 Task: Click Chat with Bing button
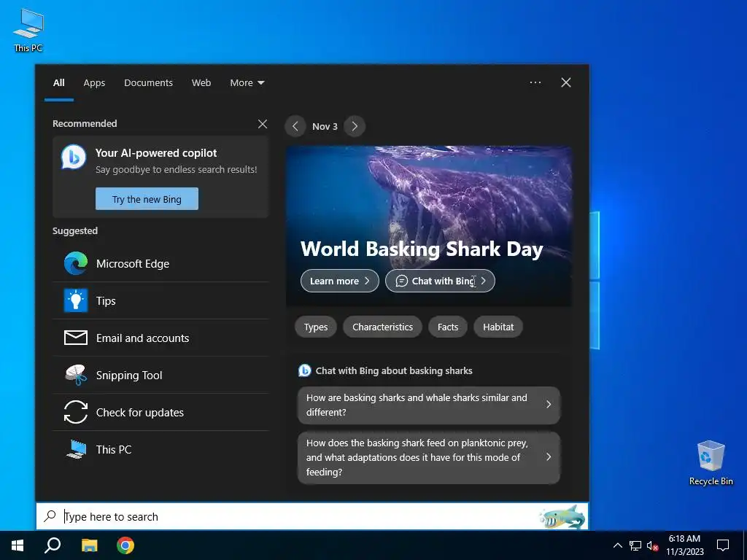[440, 281]
